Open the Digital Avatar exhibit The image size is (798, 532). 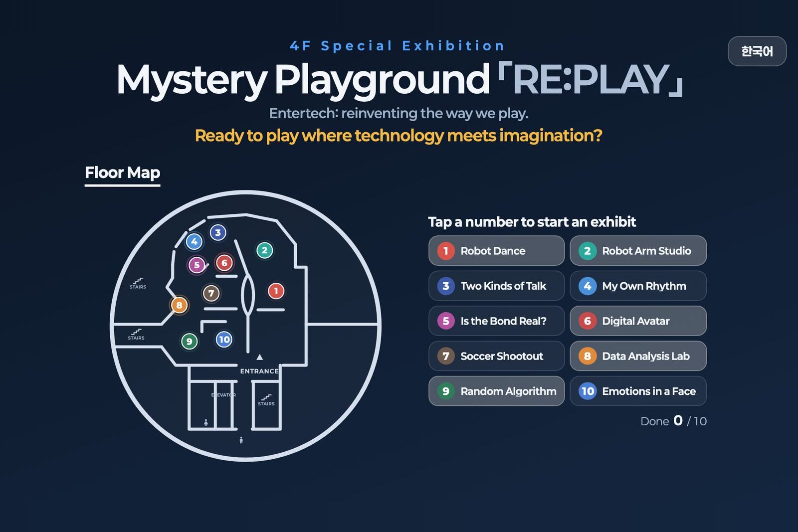coord(638,321)
